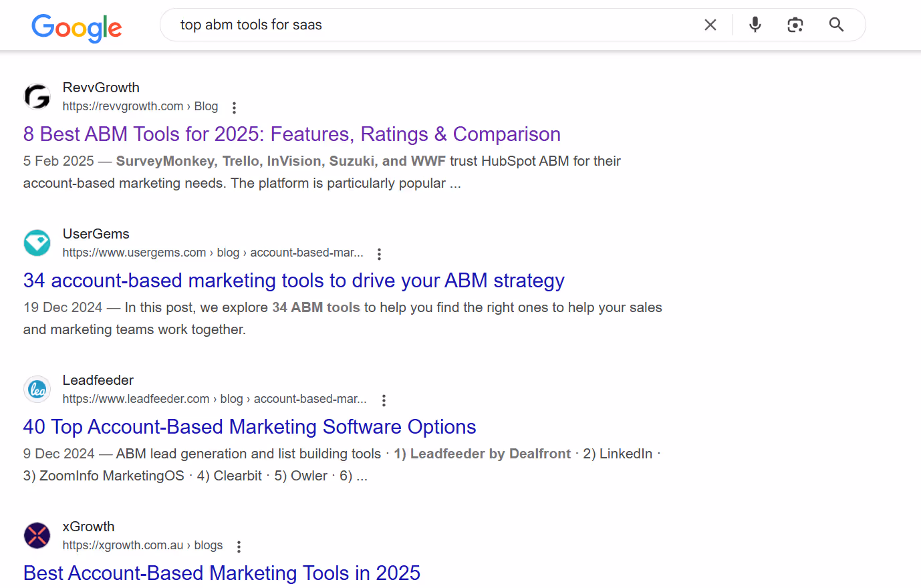Open '8 Best ABM Tools for 2025' result
Viewport: 921px width, 588px height.
point(292,134)
